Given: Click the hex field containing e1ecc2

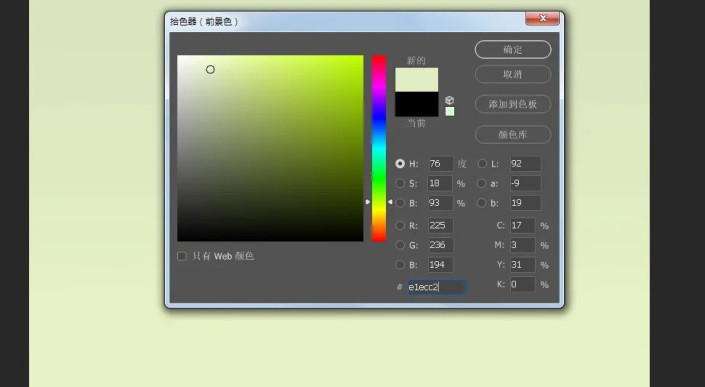Looking at the screenshot, I should (437, 287).
